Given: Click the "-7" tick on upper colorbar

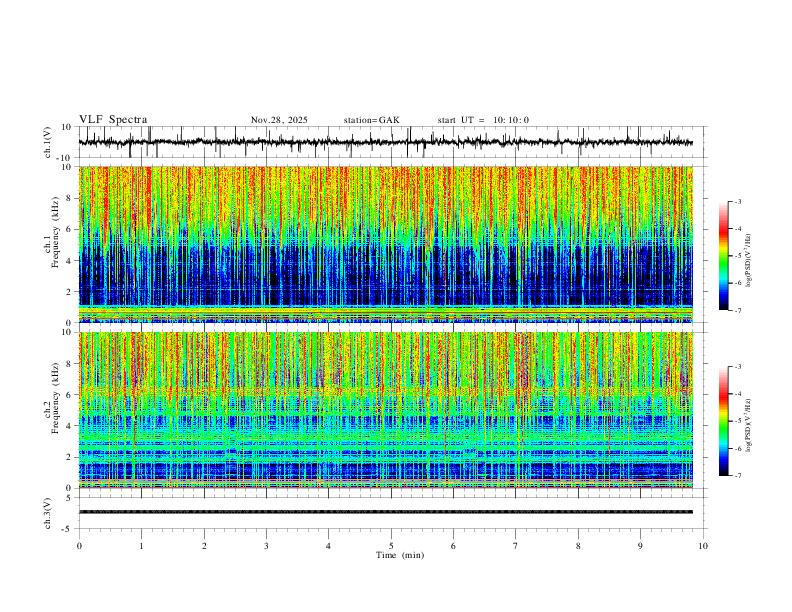Looking at the screenshot, I should pyautogui.click(x=738, y=310).
